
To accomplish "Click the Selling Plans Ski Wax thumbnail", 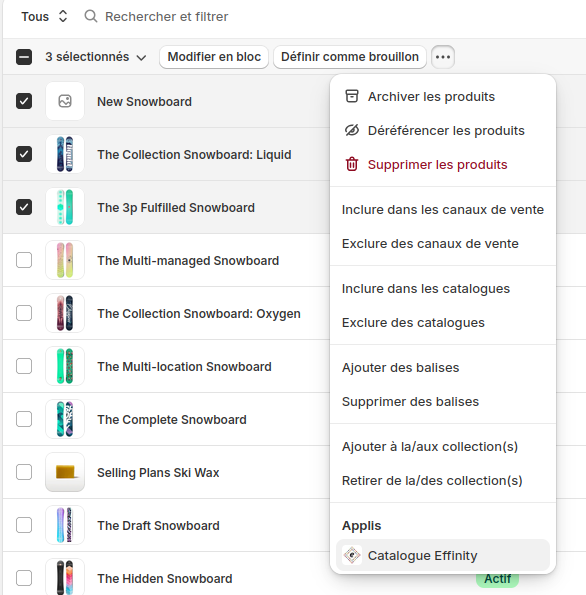I will click(x=65, y=472).
